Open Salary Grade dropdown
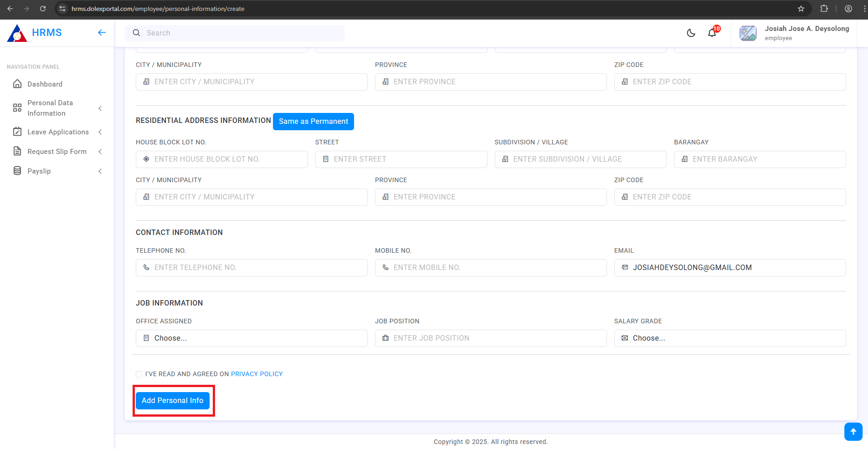This screenshot has width=868, height=449. [729, 338]
